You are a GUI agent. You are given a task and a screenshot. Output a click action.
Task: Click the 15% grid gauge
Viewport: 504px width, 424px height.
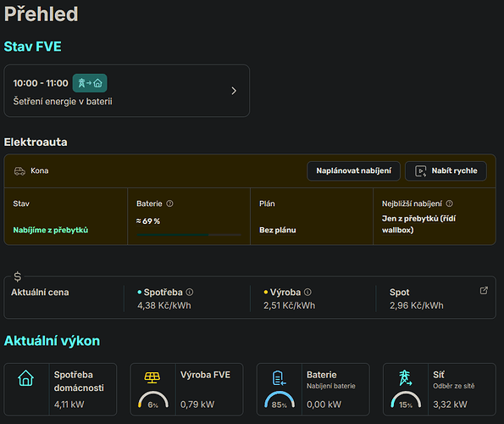(x=406, y=400)
